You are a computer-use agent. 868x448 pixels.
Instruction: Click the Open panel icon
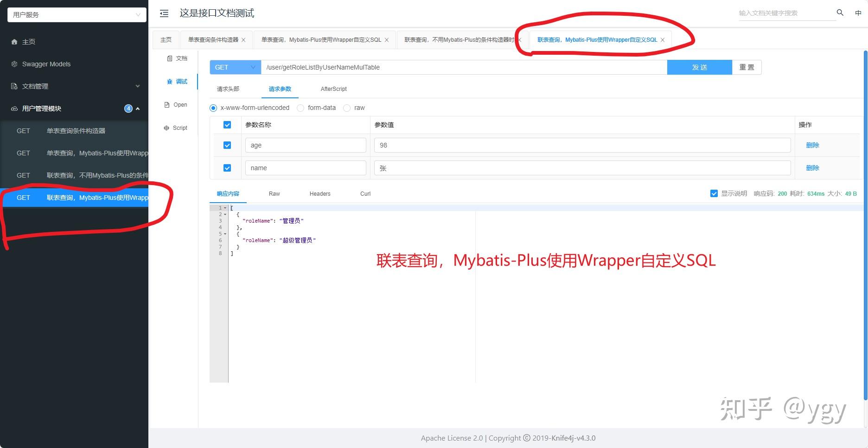(x=175, y=104)
